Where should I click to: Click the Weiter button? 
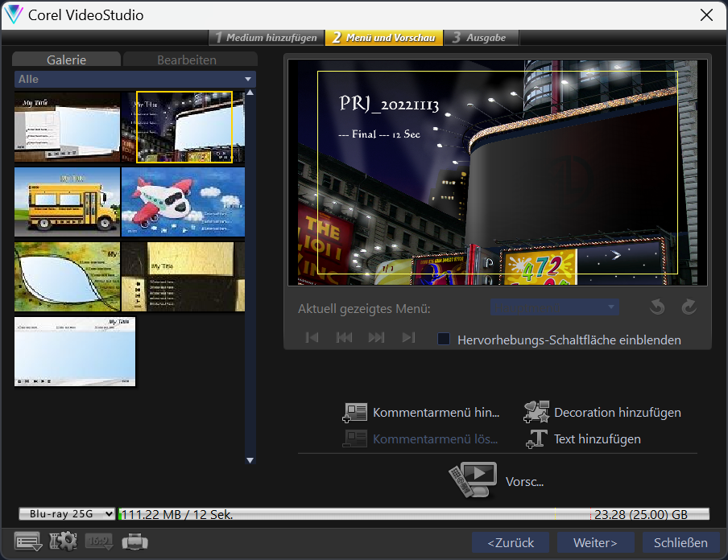pyautogui.click(x=595, y=542)
